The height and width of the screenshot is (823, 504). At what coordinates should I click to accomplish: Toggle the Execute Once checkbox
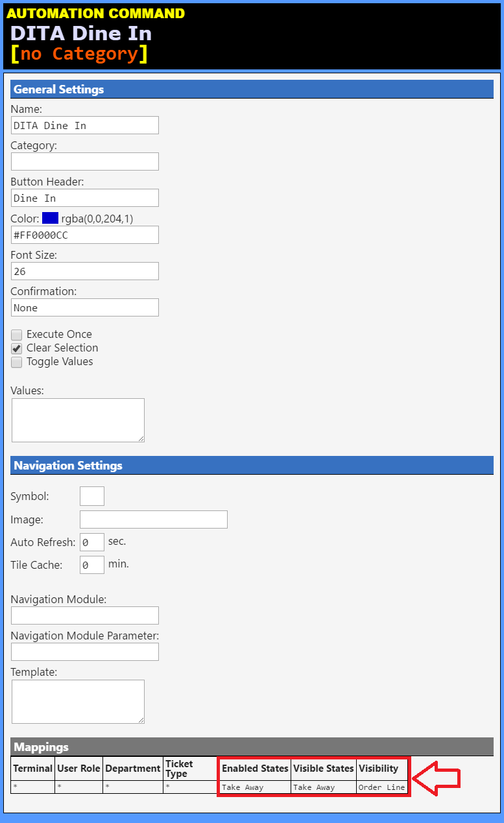[17, 335]
